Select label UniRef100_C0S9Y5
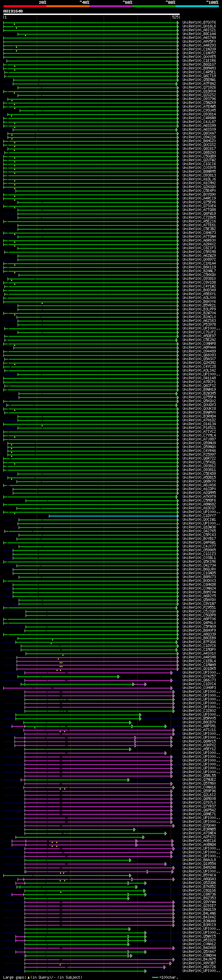The image size is (222, 980). (x=199, y=168)
